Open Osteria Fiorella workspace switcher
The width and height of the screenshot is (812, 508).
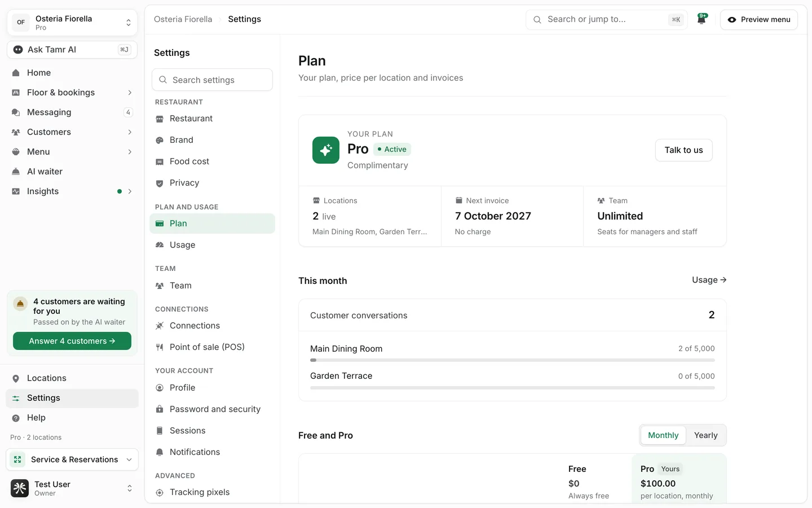(x=72, y=23)
